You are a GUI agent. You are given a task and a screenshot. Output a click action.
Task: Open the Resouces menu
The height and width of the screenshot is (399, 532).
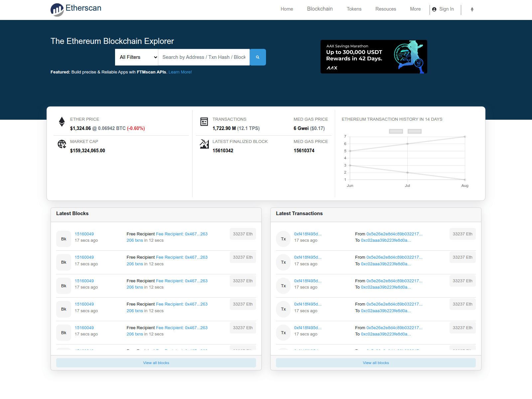tap(386, 9)
